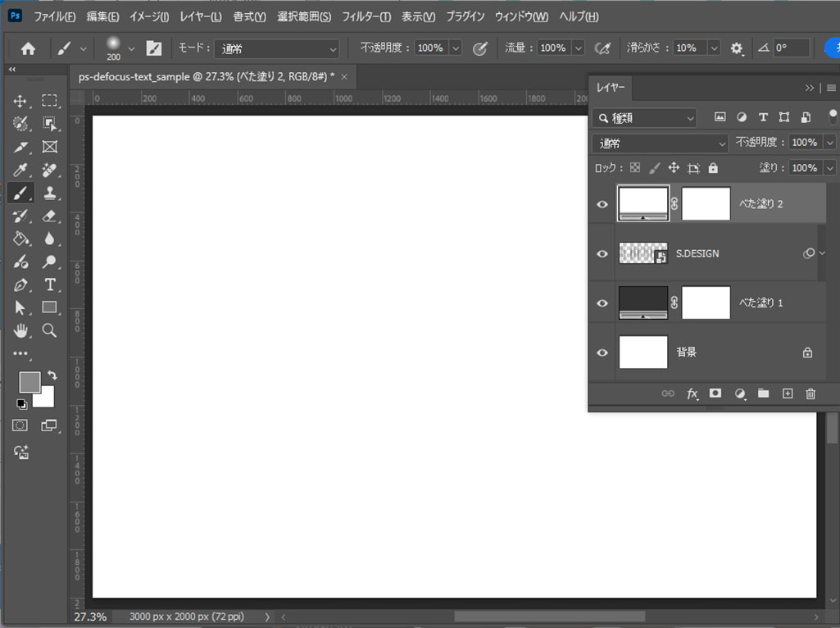The height and width of the screenshot is (628, 840).
Task: Open the ファイル(F) menu
Action: (55, 16)
